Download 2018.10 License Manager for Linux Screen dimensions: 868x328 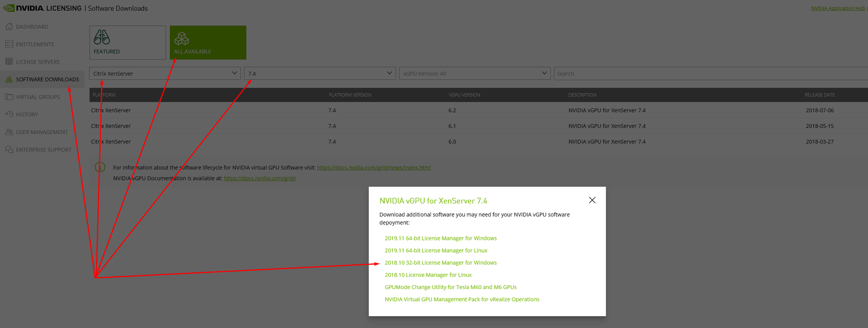click(x=428, y=275)
